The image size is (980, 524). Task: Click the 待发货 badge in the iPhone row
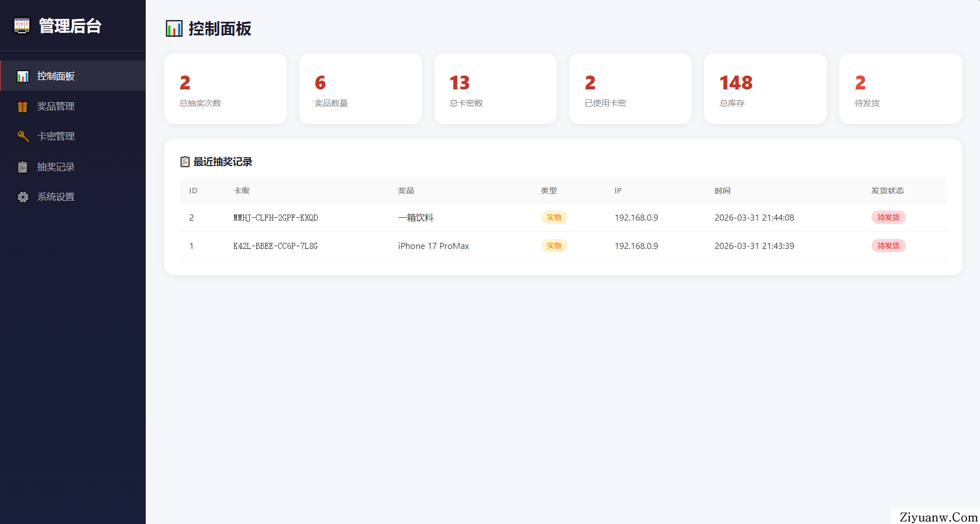point(888,246)
